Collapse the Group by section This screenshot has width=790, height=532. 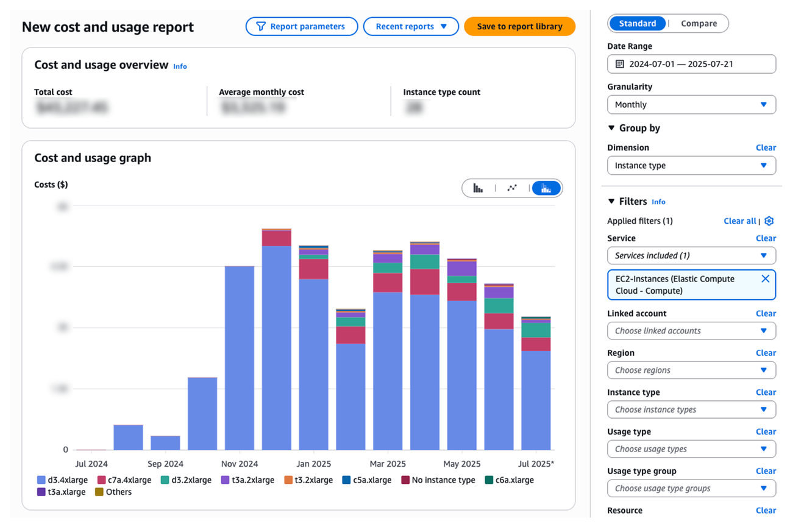tap(611, 129)
